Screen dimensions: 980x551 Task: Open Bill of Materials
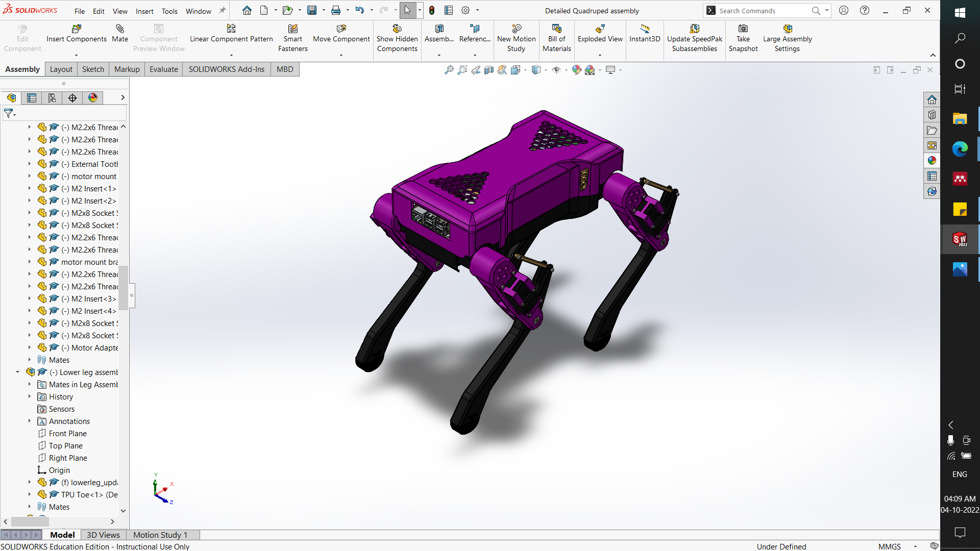tap(556, 35)
